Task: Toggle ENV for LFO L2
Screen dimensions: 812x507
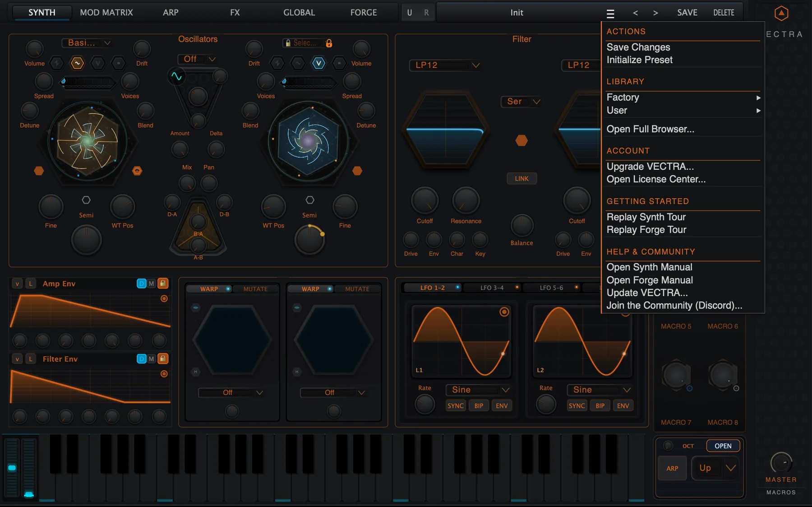Action: (623, 405)
